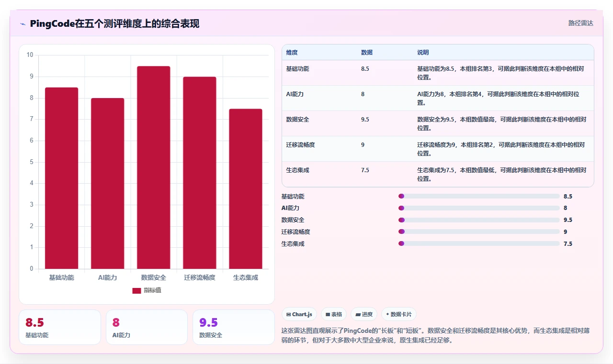
Task: Click the 迁移流畅度 label in the progress list
Action: click(295, 232)
